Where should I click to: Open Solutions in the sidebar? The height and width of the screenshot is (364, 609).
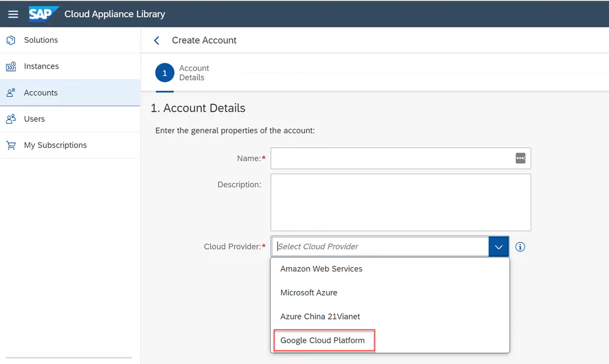point(70,40)
